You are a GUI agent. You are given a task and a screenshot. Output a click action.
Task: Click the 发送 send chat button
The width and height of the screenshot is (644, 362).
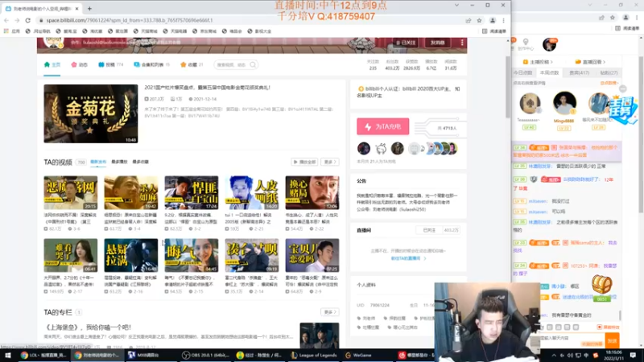(612, 341)
